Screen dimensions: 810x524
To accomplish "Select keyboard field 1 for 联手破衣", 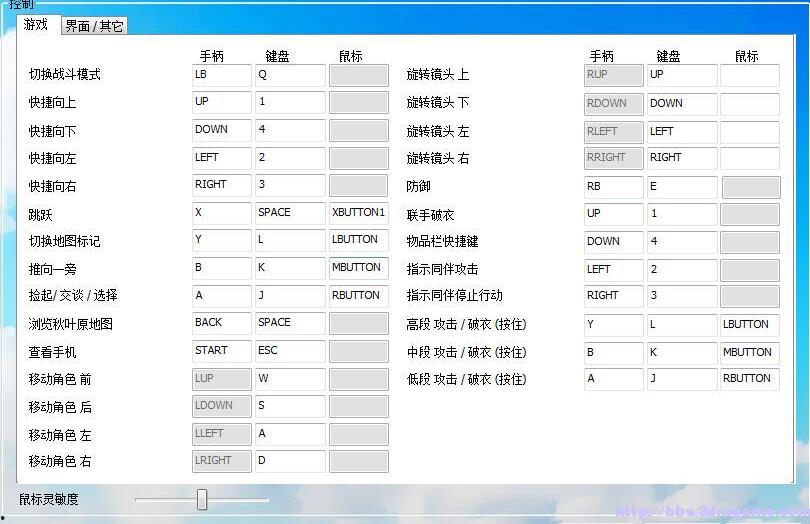I will tap(682, 214).
